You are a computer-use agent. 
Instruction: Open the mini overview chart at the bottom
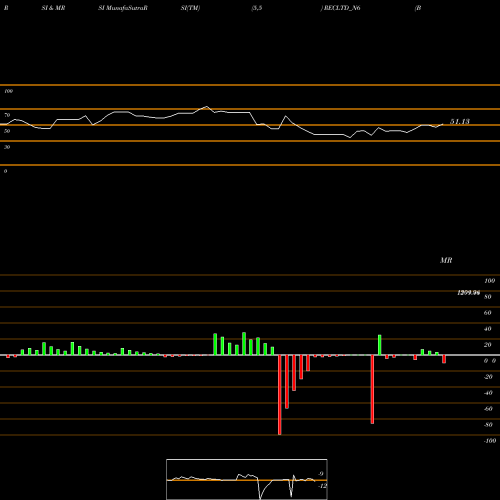247,479
